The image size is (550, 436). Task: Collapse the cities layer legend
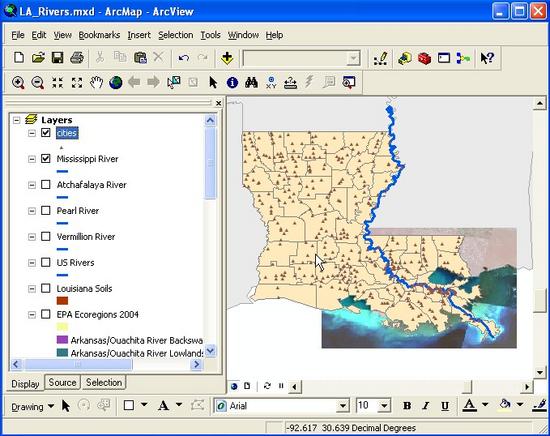tap(32, 133)
